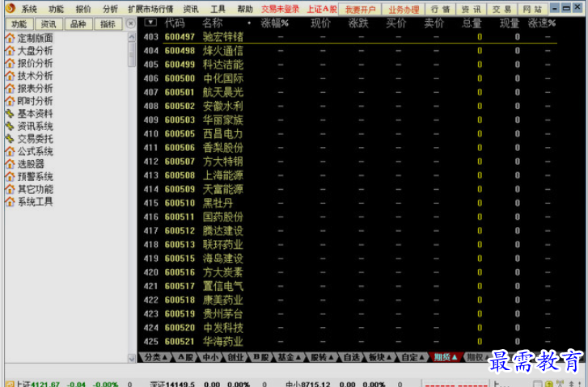
Task: Click the 交易 button at top right
Action: pyautogui.click(x=501, y=10)
